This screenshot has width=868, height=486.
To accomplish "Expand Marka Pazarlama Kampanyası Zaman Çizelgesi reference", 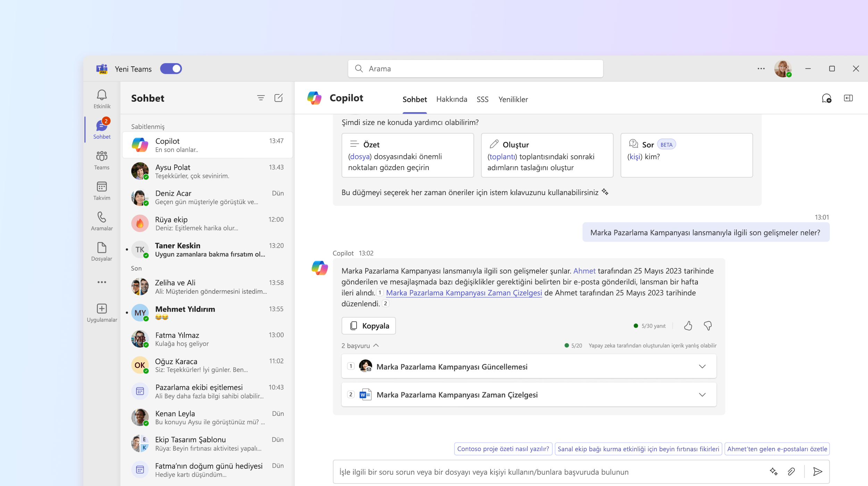I will pyautogui.click(x=702, y=394).
